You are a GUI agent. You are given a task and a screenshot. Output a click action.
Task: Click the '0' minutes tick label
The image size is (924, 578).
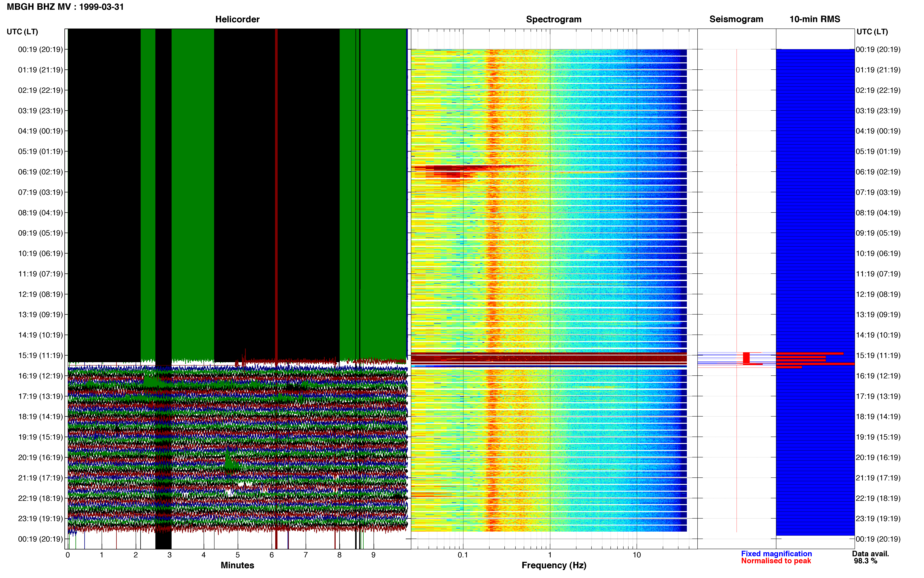click(x=68, y=555)
